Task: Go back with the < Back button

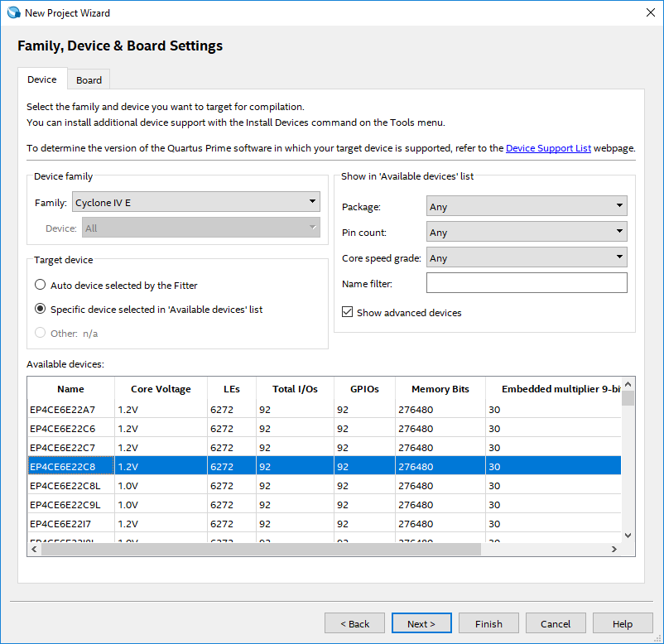Action: 355,623
